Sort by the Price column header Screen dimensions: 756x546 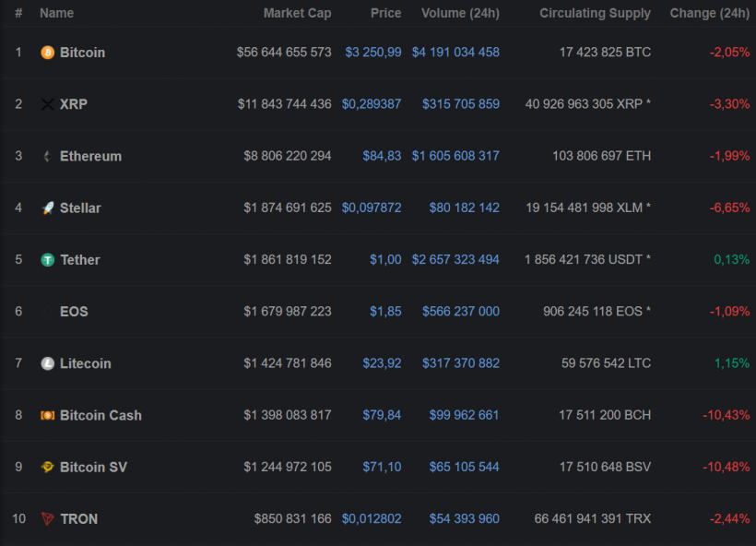pyautogui.click(x=385, y=13)
